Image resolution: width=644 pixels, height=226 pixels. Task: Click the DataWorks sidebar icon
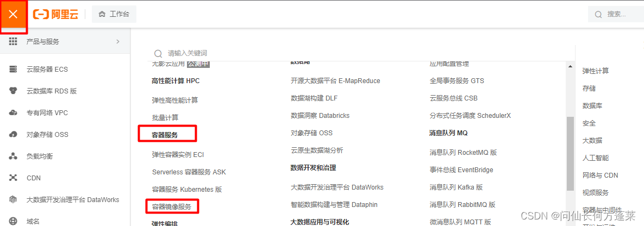pos(13,200)
